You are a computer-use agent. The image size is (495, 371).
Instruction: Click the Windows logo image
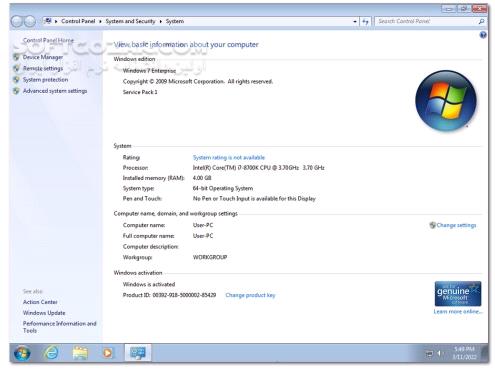(x=446, y=100)
